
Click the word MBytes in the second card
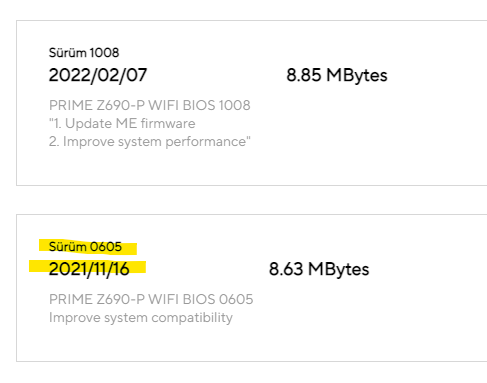tap(339, 270)
